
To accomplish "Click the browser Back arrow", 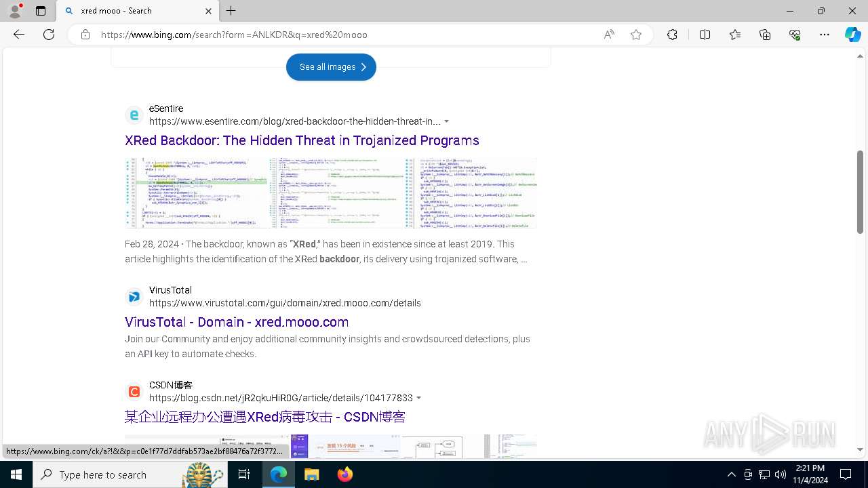I will coord(19,35).
